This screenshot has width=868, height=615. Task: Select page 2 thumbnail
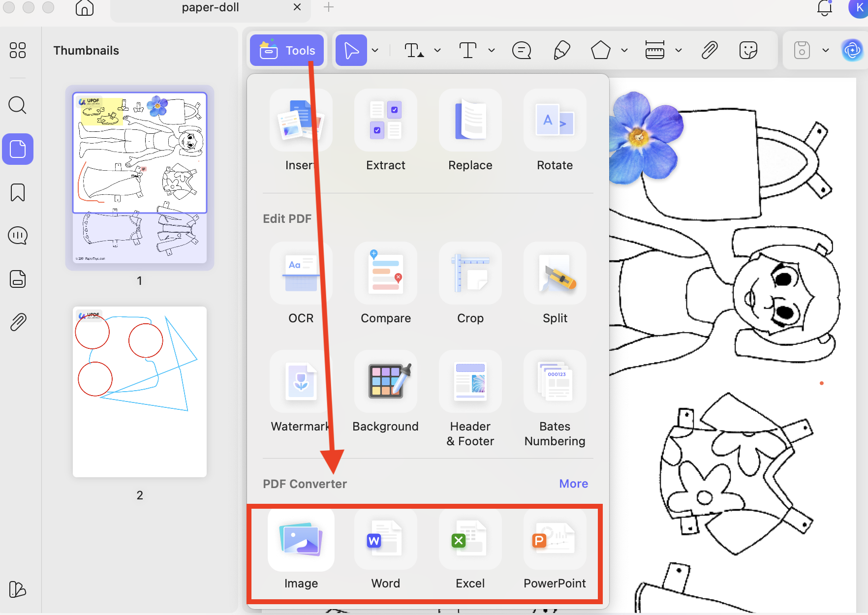[x=140, y=392]
